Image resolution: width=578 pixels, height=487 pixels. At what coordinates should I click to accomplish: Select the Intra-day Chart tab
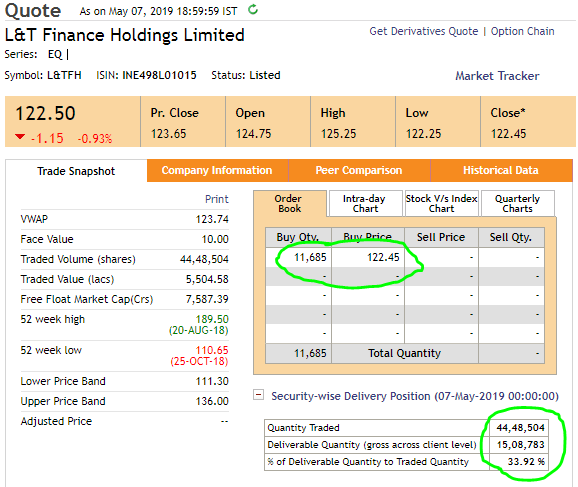coord(365,204)
